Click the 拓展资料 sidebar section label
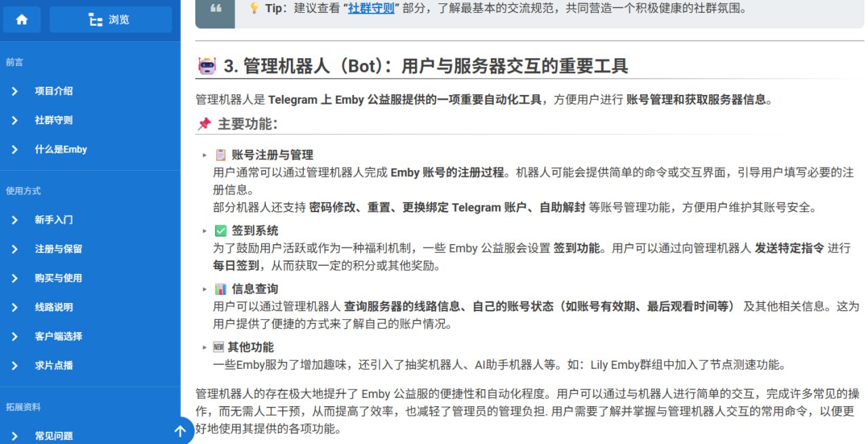The width and height of the screenshot is (868, 444). [23, 407]
